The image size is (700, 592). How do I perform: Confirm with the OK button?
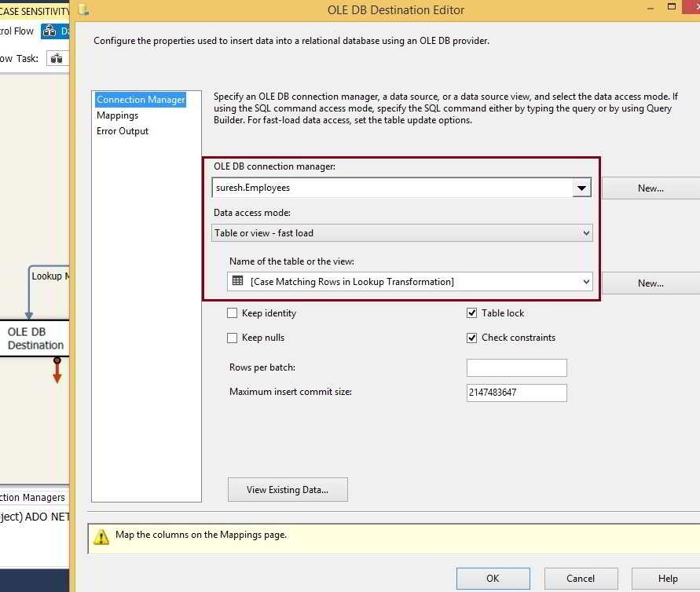coord(493,578)
